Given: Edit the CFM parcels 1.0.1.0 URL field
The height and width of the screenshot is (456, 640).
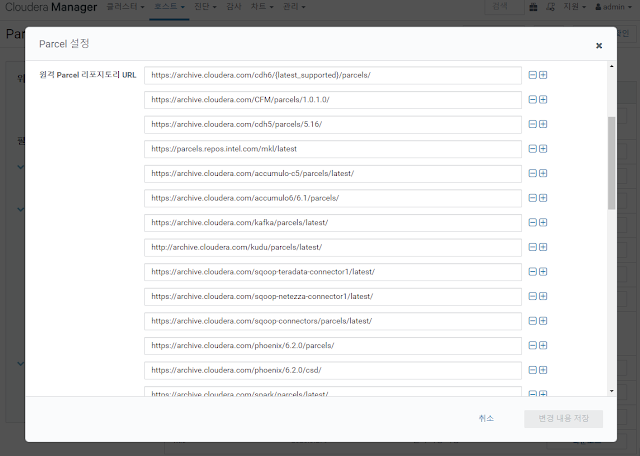Looking at the screenshot, I should coord(333,100).
